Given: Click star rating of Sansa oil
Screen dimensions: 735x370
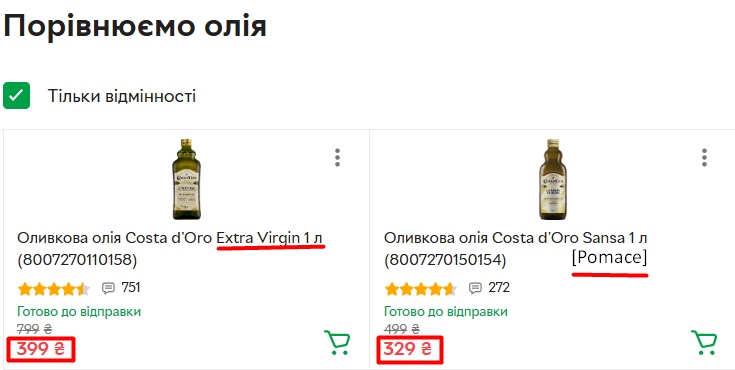Looking at the screenshot, I should pyautogui.click(x=420, y=288).
